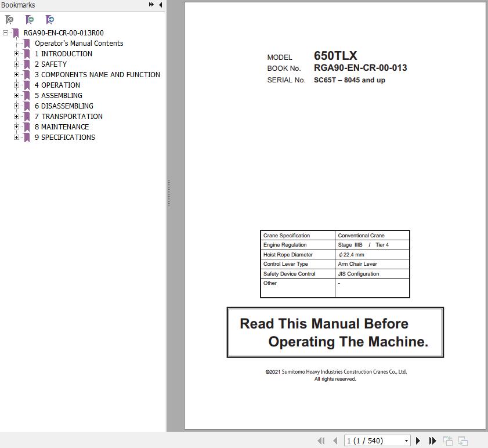The width and height of the screenshot is (488, 448).
Task: Click the bookmark options arrow icon
Action: pyautogui.click(x=50, y=20)
